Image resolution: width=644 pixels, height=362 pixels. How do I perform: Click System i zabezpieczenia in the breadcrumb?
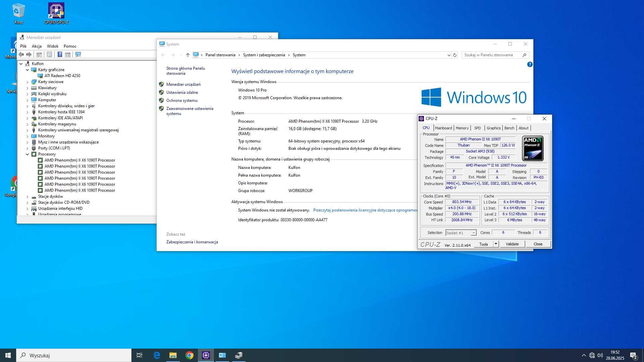click(264, 55)
